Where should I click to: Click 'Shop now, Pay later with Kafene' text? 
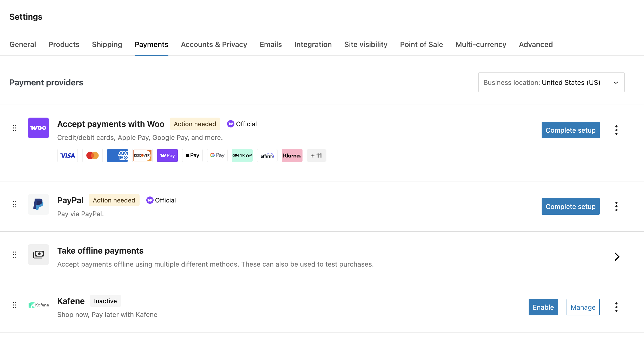click(107, 314)
